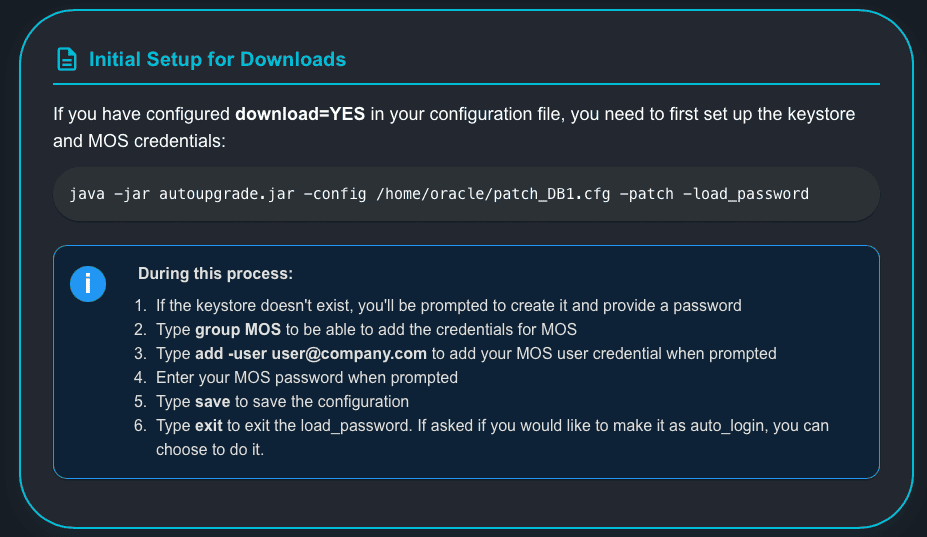
Task: Click the Initial Setup for Downloads heading
Action: click(217, 60)
